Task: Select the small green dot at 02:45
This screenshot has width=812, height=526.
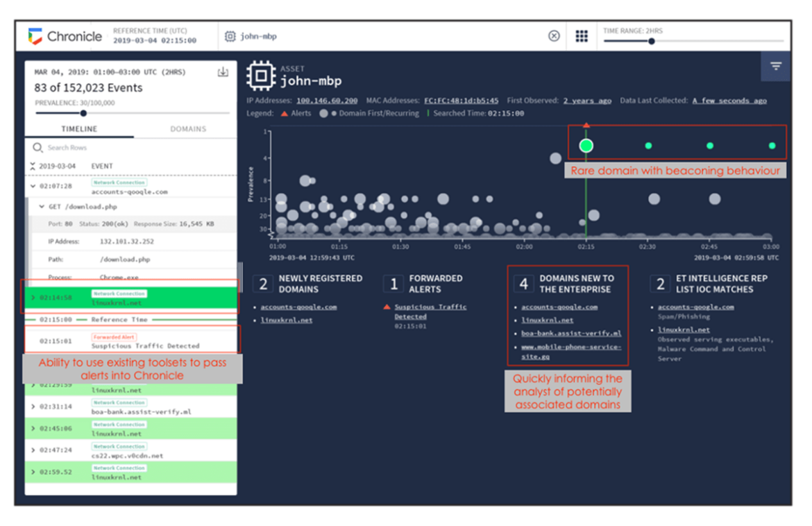Action: 710,146
